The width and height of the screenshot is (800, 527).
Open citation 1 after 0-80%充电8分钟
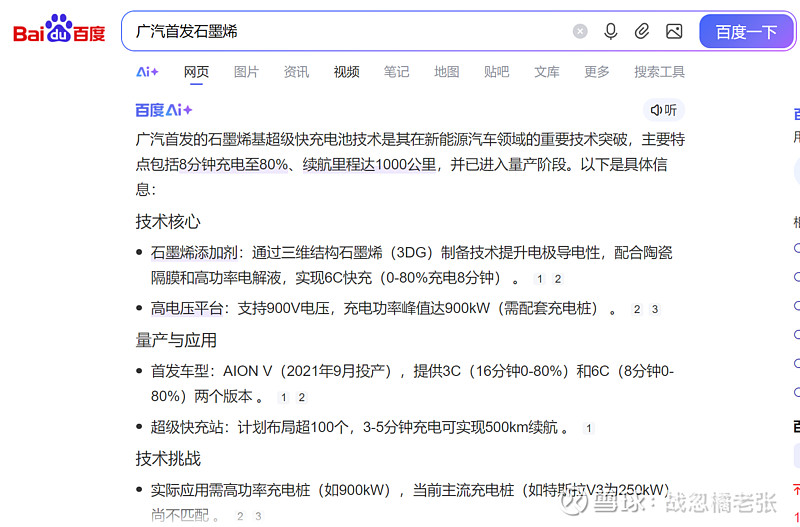tap(539, 279)
